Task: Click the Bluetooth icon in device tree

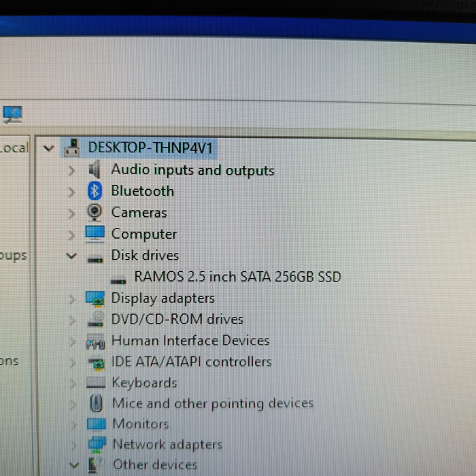Action: pos(95,191)
